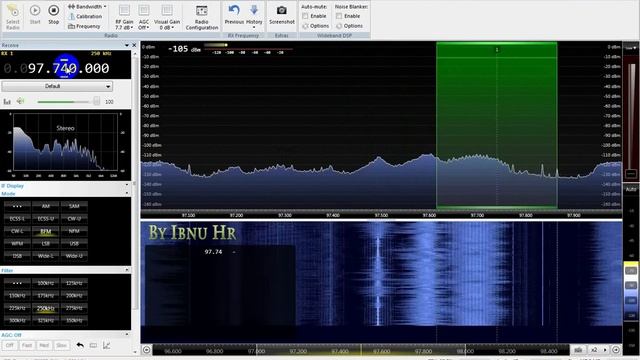Click the Auto button beside the waterfall
Image resolution: width=640 pixels, height=360 pixels.
pyautogui.click(x=631, y=189)
